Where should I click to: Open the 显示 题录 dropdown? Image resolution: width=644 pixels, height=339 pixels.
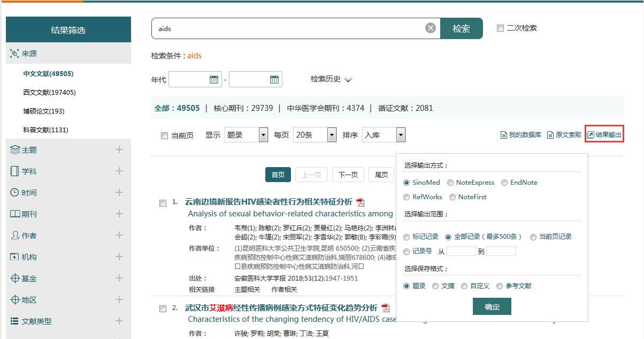[263, 135]
